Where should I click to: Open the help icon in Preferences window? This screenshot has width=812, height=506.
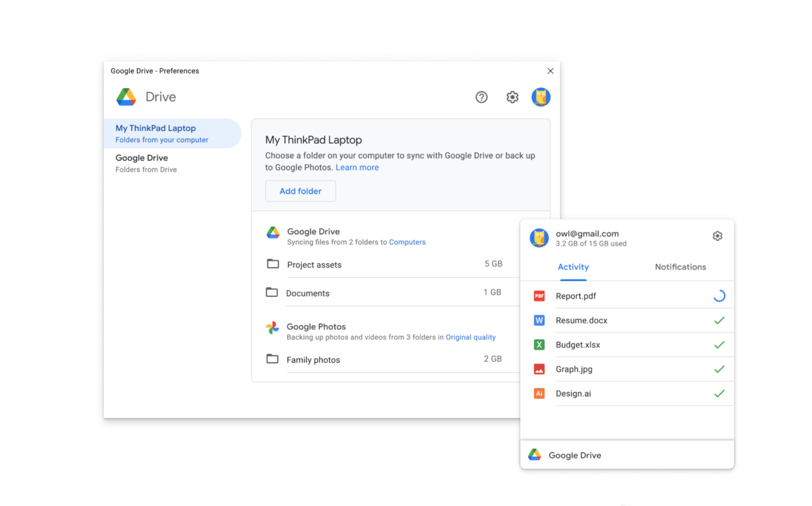point(481,97)
